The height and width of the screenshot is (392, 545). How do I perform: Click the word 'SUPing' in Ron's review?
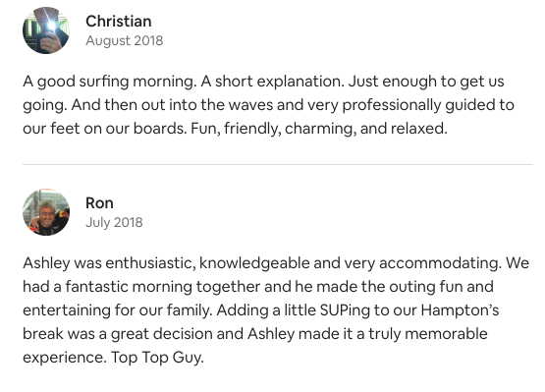345,310
